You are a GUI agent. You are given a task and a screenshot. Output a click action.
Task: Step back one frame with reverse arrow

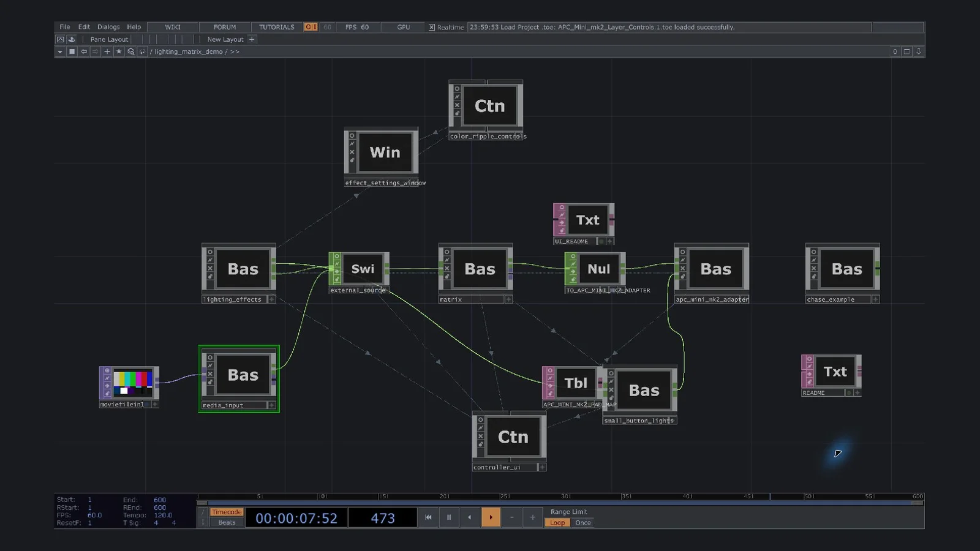pyautogui.click(x=470, y=517)
